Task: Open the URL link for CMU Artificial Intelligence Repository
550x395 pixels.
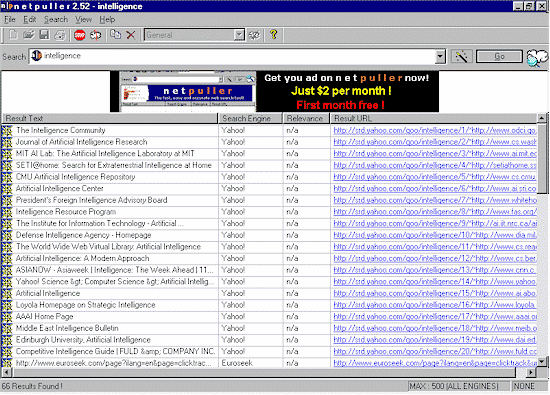Action: point(435,177)
